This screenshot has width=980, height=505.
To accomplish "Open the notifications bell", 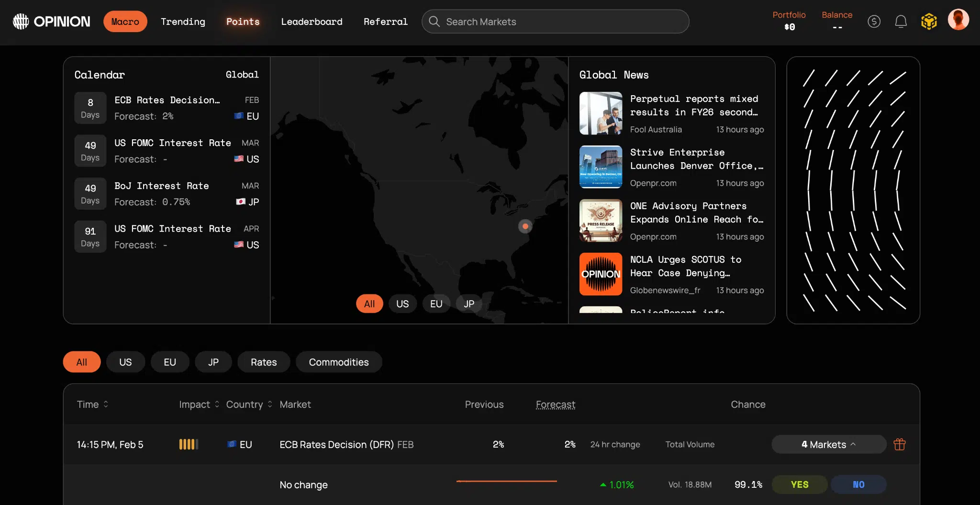I will point(901,22).
